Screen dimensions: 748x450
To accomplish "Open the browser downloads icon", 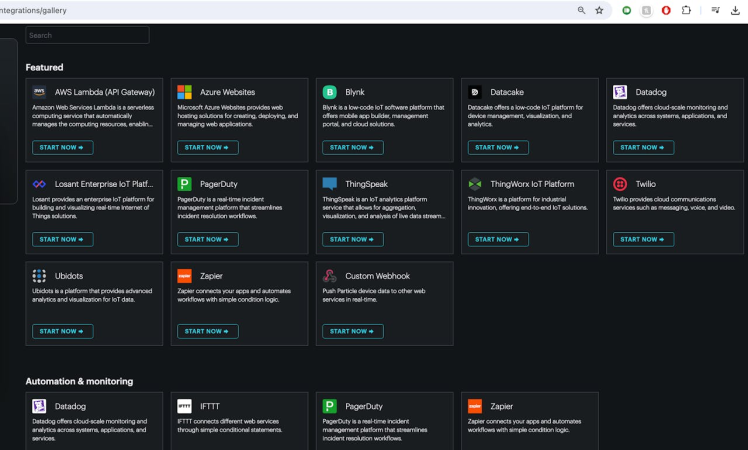I will [x=737, y=10].
